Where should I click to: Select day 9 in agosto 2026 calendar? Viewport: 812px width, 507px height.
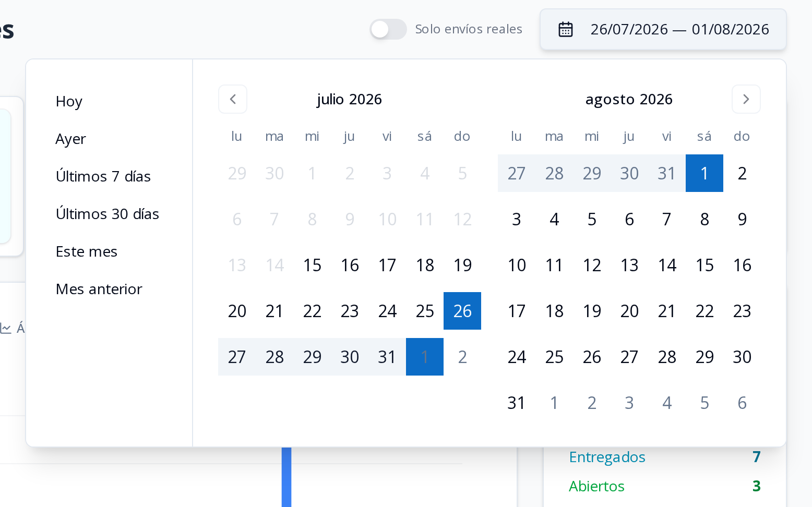[742, 219]
